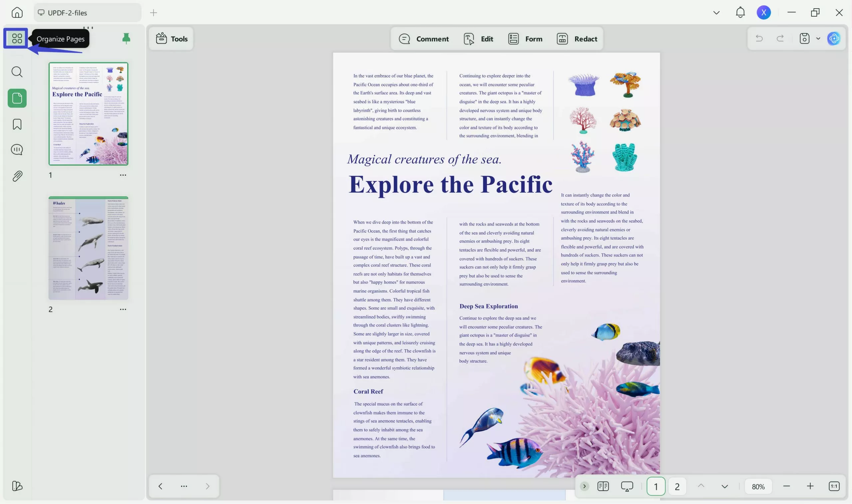Switch to the Edit tab

point(478,38)
